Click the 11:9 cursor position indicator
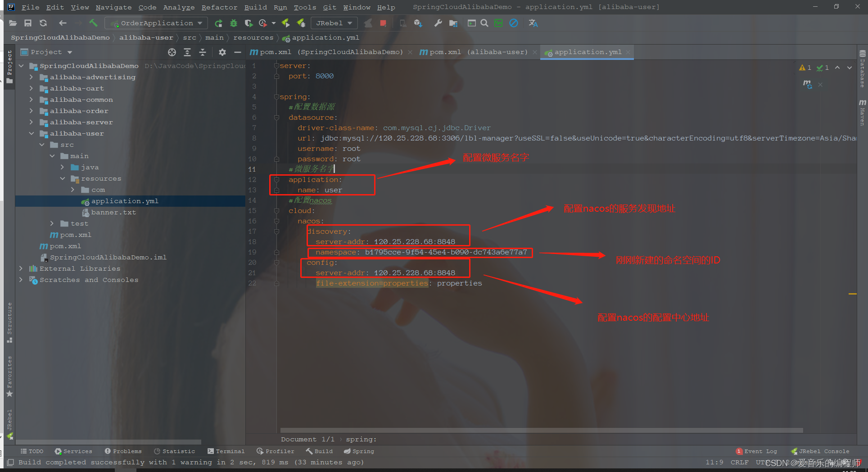 point(714,463)
